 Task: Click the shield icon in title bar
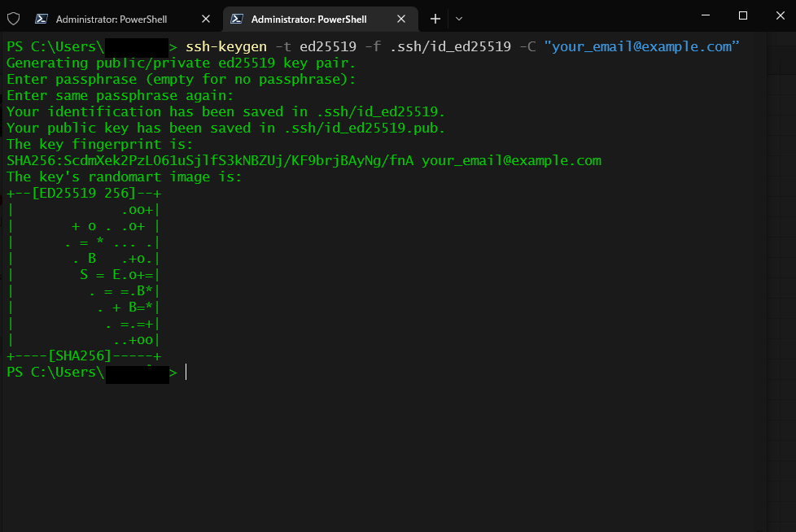[x=14, y=19]
